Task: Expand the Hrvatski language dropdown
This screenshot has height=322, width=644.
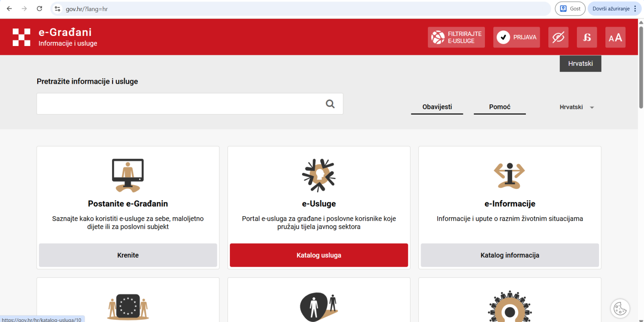Action: (577, 107)
